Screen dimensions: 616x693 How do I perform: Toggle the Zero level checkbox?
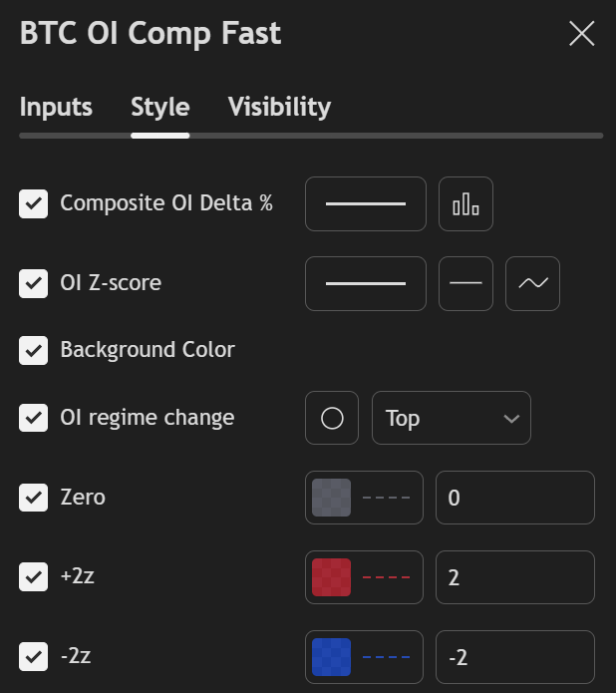click(x=33, y=498)
